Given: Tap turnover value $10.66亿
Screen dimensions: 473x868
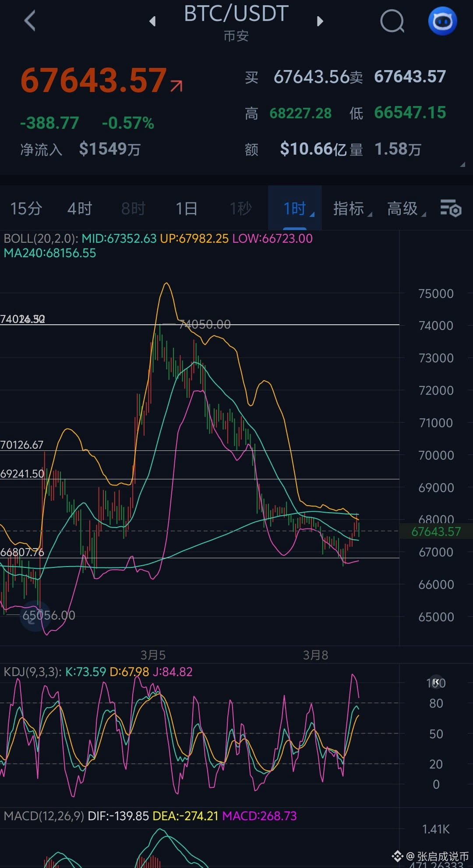Looking at the screenshot, I should (x=314, y=149).
